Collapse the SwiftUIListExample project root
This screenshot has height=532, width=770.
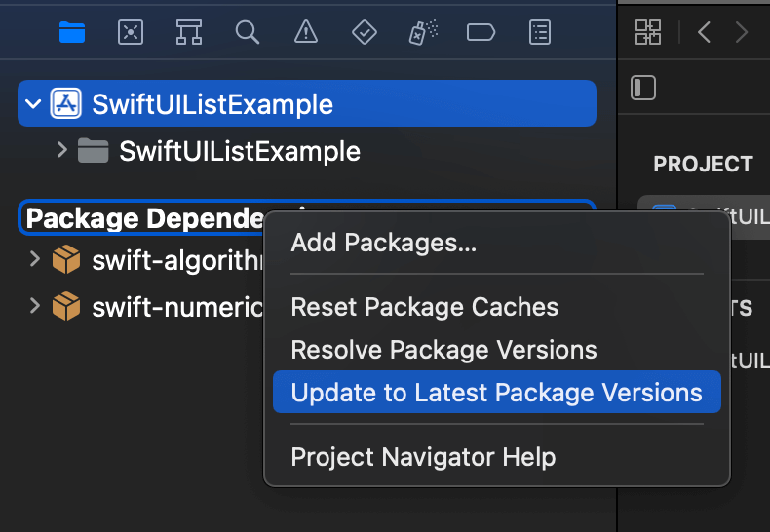pyautogui.click(x=35, y=104)
